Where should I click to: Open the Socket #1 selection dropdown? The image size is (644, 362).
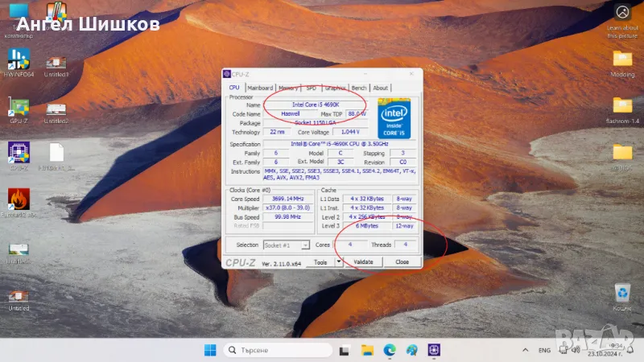(286, 245)
